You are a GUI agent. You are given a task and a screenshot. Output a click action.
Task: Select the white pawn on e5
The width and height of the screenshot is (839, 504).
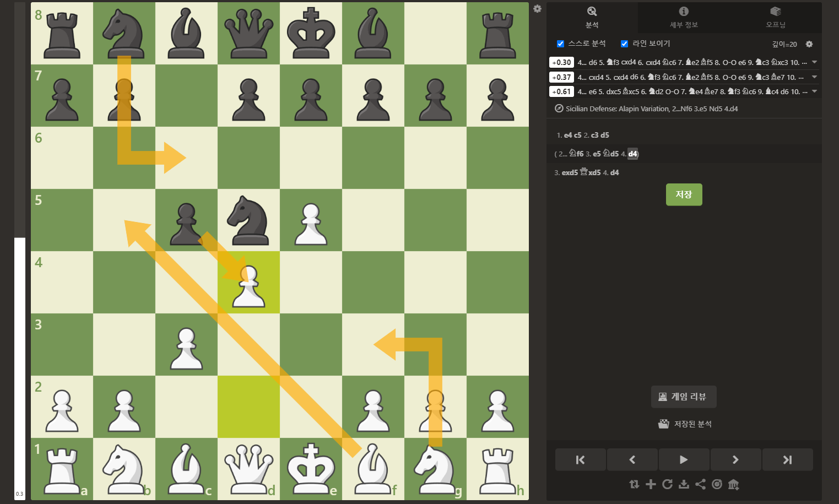pyautogui.click(x=311, y=220)
